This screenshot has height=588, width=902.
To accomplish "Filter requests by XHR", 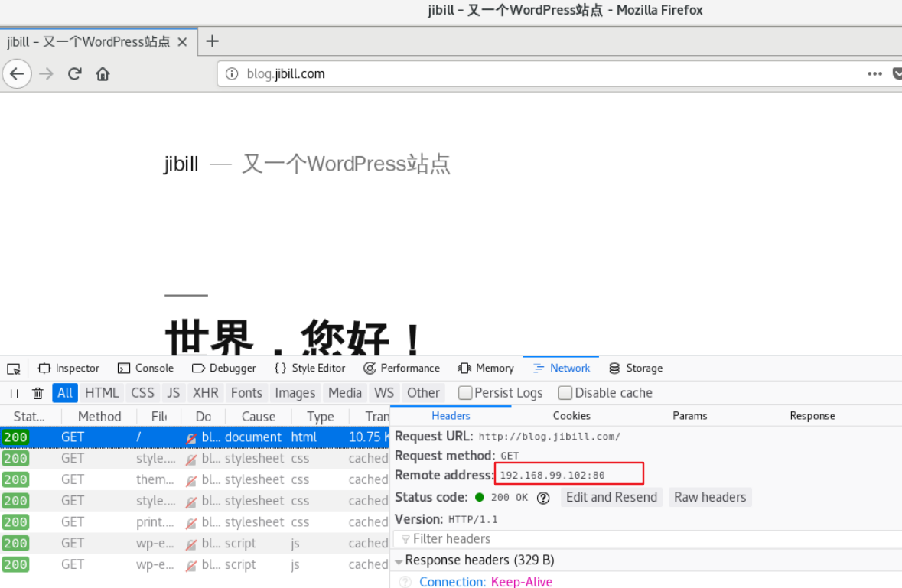I will 205,393.
